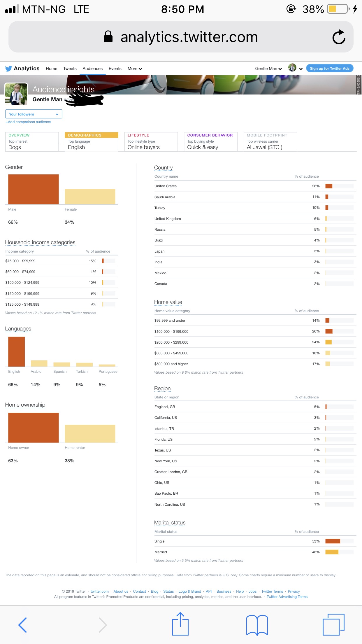The width and height of the screenshot is (362, 644).
Task: Click the Saudi Arabia country row
Action: pyautogui.click(x=255, y=197)
